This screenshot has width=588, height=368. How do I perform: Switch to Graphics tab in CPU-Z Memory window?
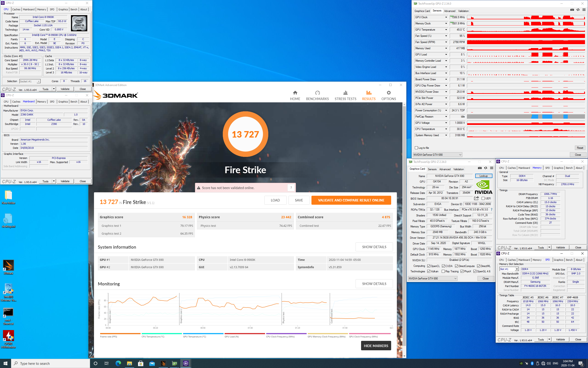pyautogui.click(x=558, y=168)
